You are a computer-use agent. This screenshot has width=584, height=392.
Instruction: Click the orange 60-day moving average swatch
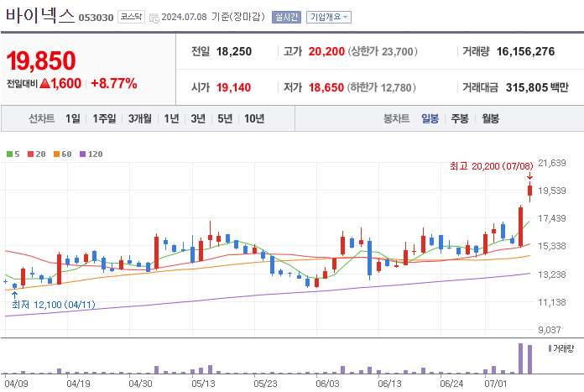56,154
